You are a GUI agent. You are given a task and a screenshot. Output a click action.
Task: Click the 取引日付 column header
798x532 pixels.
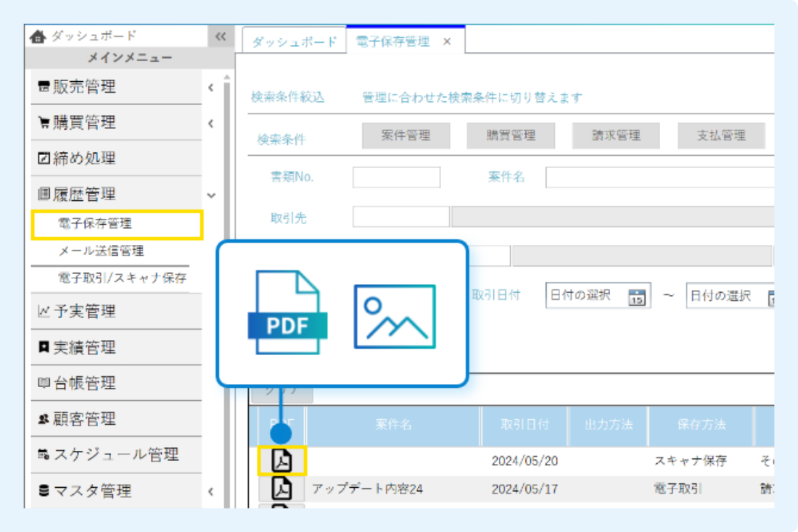tap(525, 425)
